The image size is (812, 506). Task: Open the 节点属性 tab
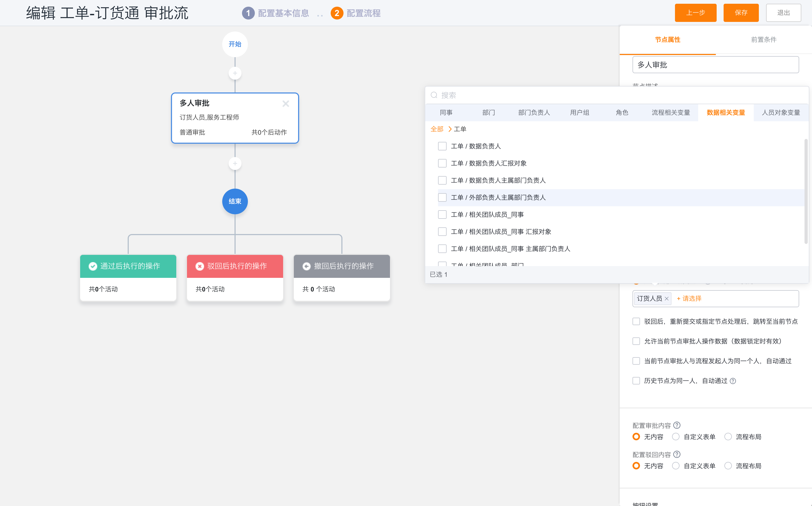click(x=667, y=40)
